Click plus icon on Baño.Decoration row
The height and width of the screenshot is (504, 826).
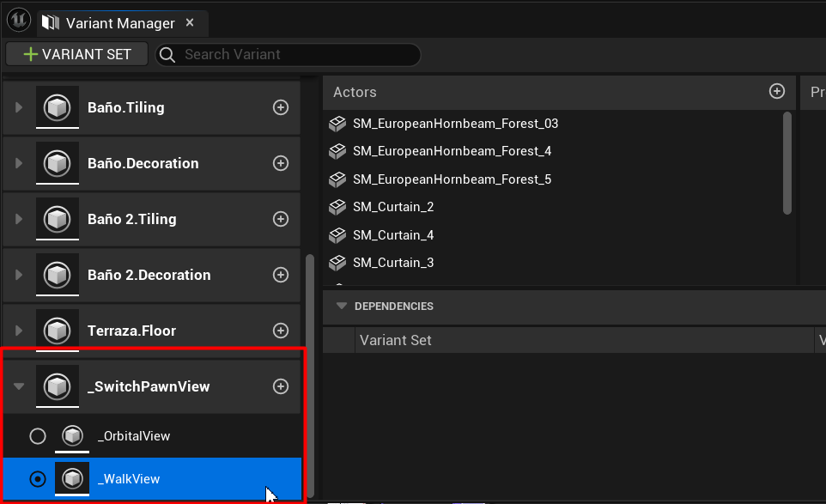[x=280, y=163]
